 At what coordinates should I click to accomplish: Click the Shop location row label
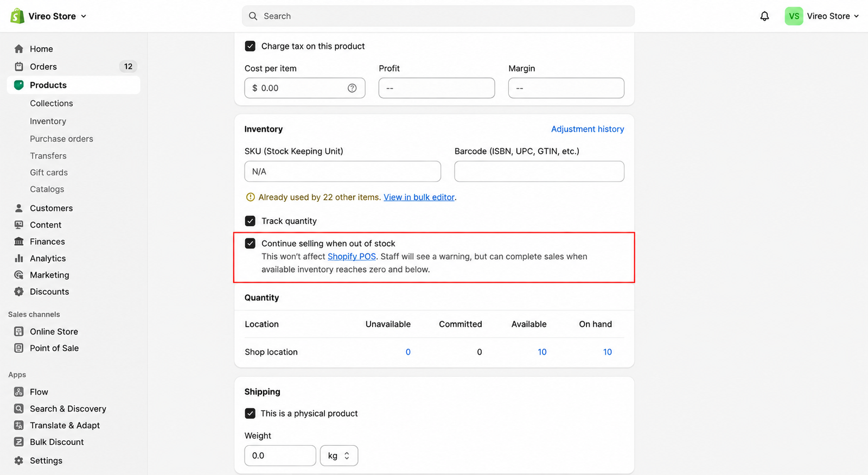point(271,352)
